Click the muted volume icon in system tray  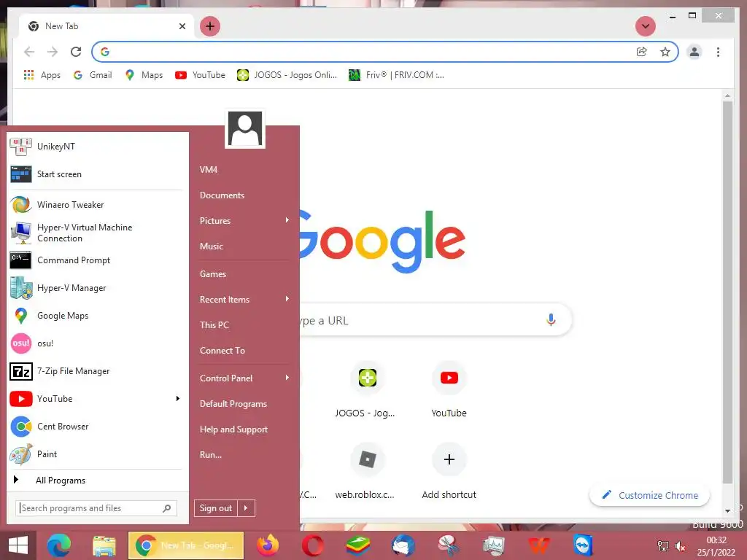pyautogui.click(x=681, y=546)
